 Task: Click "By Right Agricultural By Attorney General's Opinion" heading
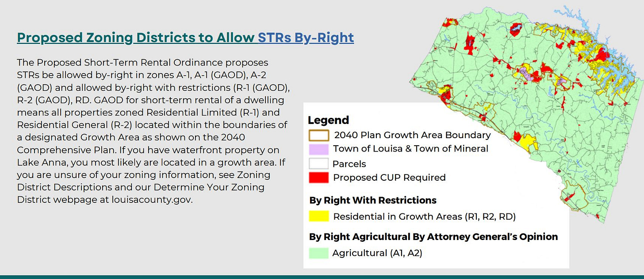pos(433,236)
